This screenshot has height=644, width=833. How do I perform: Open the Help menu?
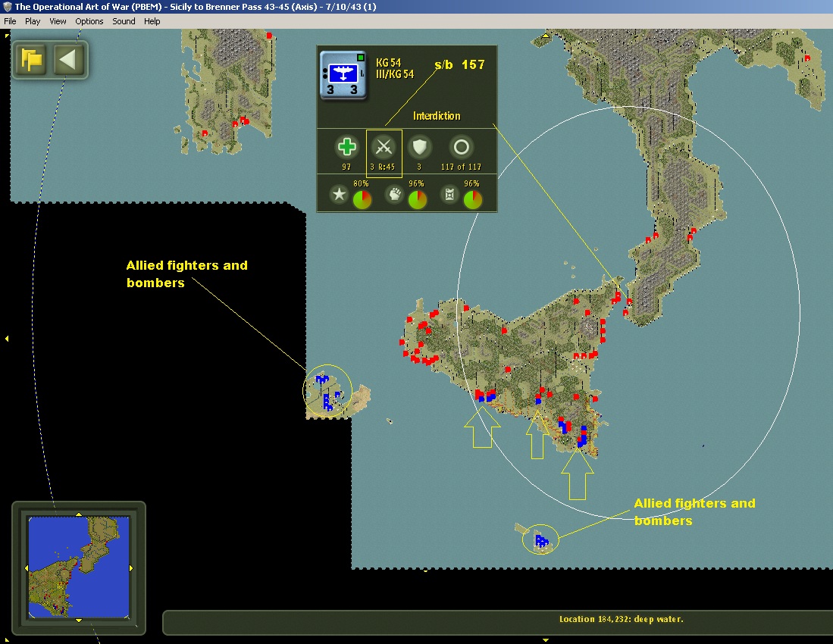(152, 21)
